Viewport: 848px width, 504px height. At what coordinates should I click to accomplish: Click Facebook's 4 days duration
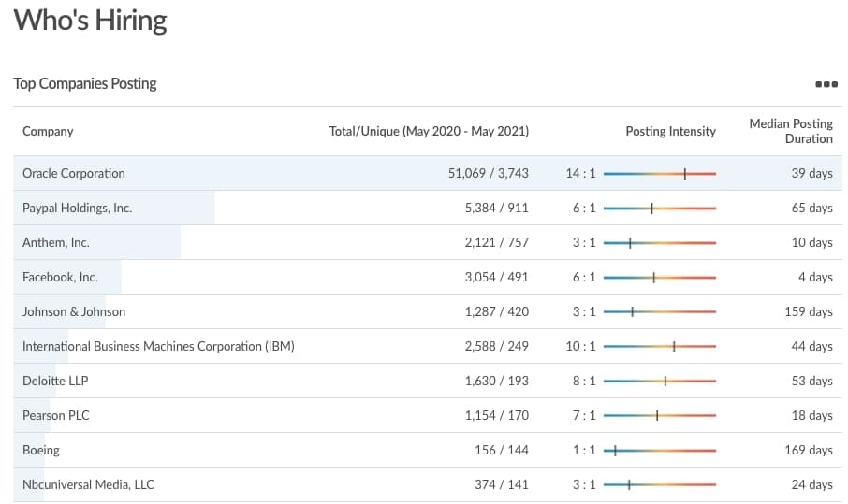815,277
